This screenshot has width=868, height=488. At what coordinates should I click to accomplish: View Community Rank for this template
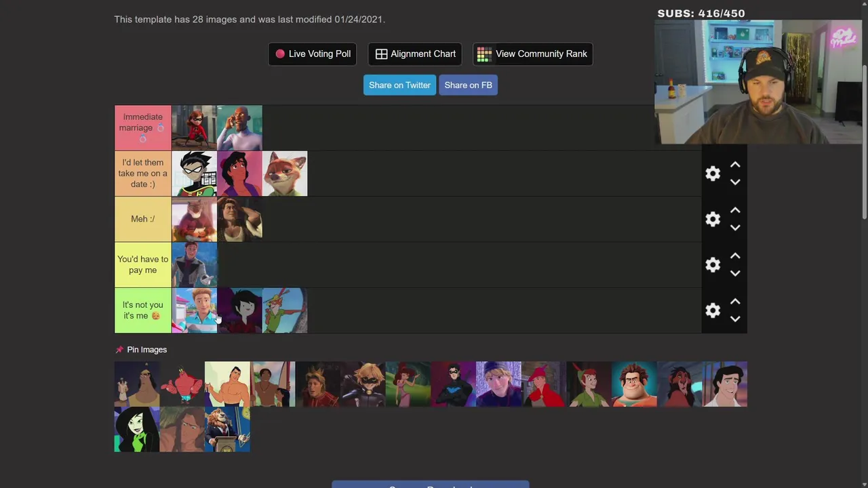(532, 54)
